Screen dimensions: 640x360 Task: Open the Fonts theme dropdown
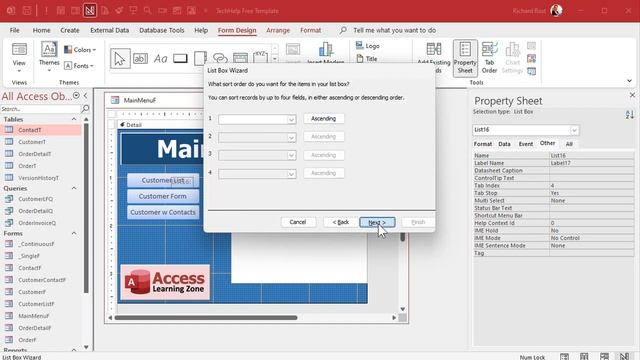79,66
